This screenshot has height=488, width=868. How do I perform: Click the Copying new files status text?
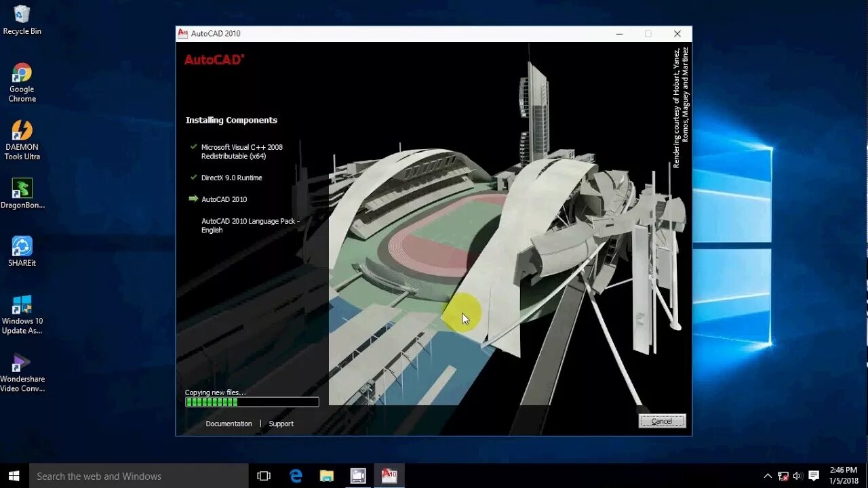[215, 392]
